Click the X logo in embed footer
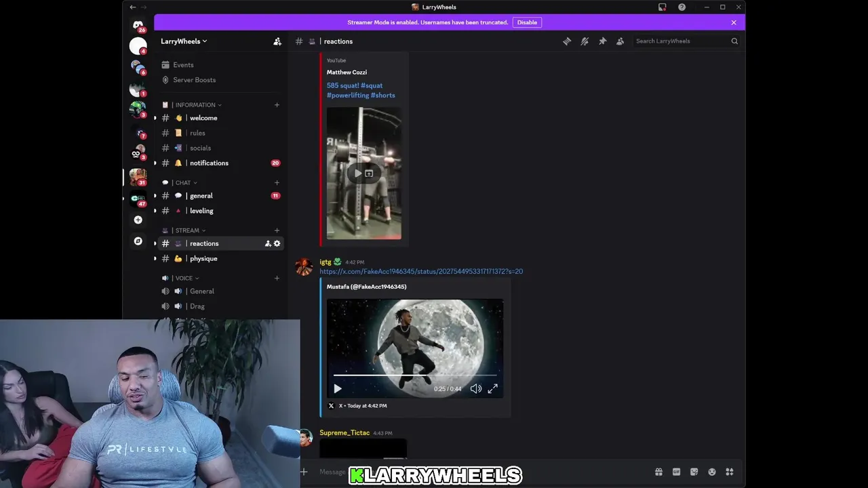Screen dimensions: 868x488 pyautogui.click(x=331, y=405)
